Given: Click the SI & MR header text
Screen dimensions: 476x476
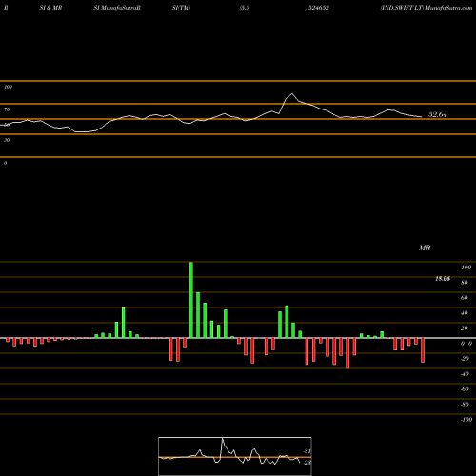Looking at the screenshot, I should point(50,8).
